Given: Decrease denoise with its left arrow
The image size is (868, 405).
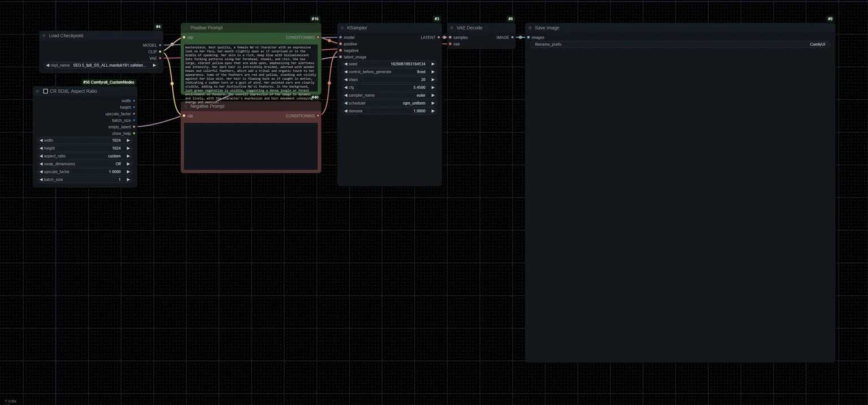Looking at the screenshot, I should coord(346,111).
